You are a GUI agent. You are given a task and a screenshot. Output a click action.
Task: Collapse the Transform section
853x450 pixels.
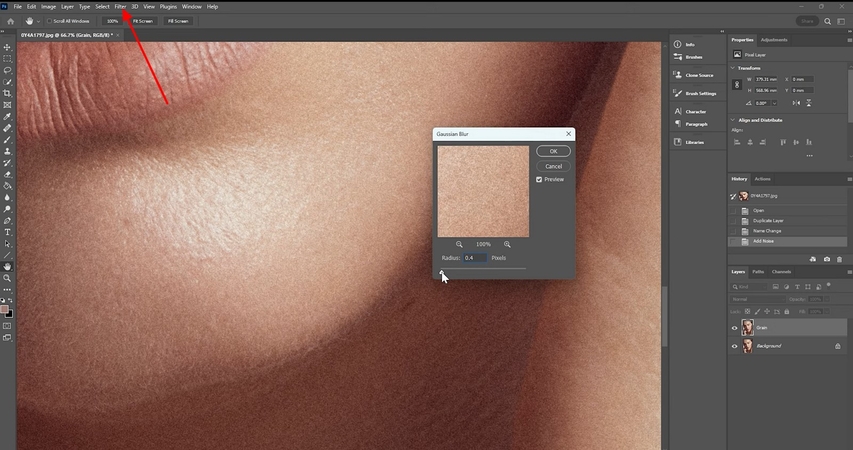733,68
